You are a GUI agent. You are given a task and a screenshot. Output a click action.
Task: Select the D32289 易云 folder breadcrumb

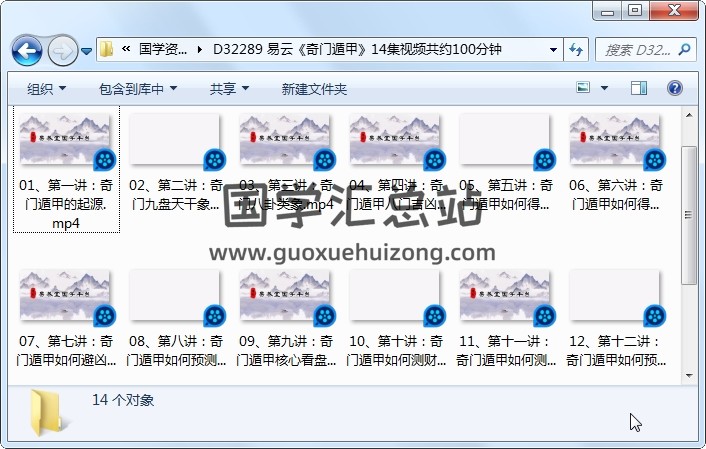[357, 49]
